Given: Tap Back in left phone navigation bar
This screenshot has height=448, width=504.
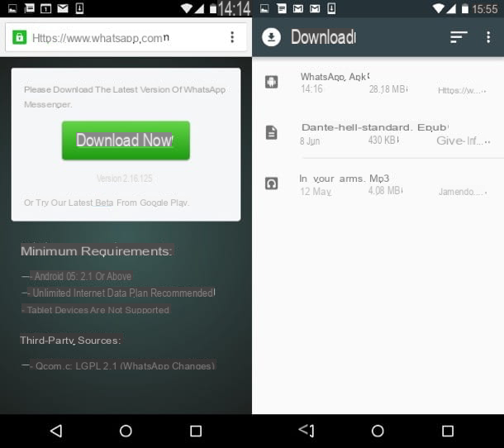Looking at the screenshot, I should (56, 431).
